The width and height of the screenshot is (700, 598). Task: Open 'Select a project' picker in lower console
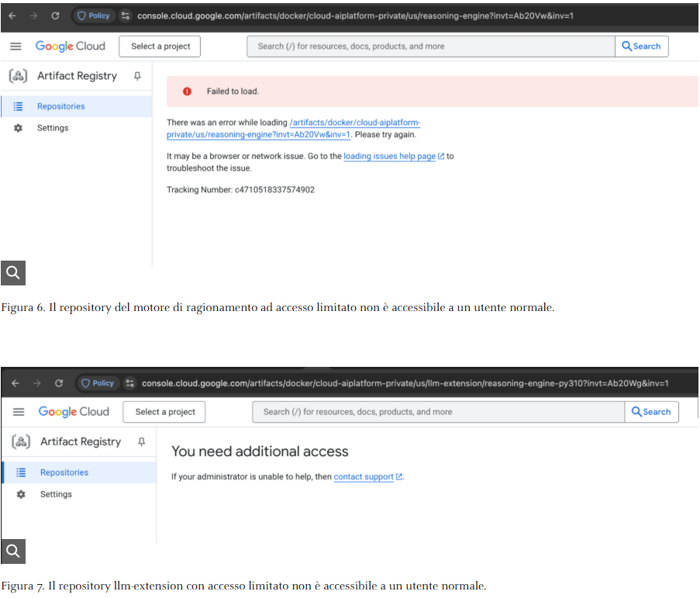[x=165, y=412]
